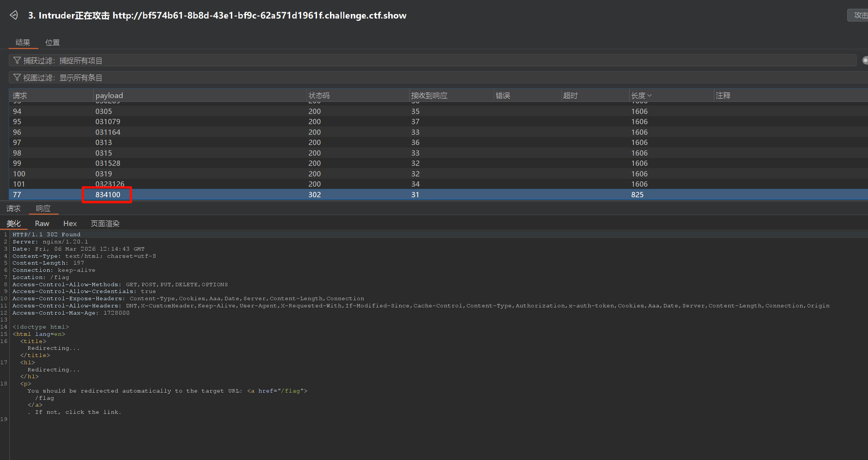Select result row with payload 031079
Screen dimensions: 868x460
coord(108,122)
